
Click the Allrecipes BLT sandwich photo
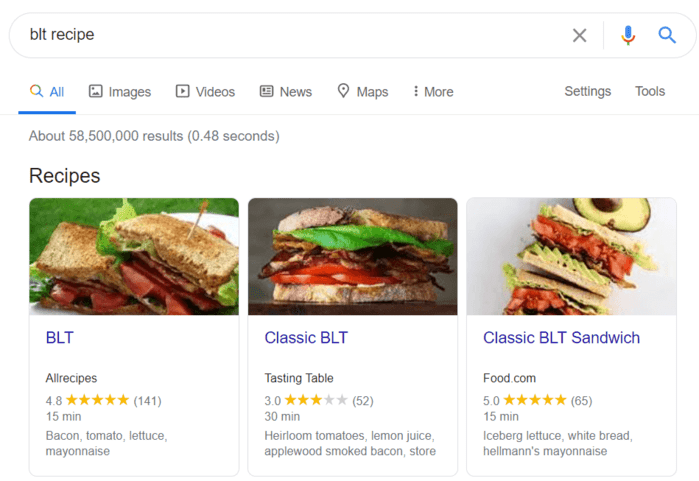134,257
